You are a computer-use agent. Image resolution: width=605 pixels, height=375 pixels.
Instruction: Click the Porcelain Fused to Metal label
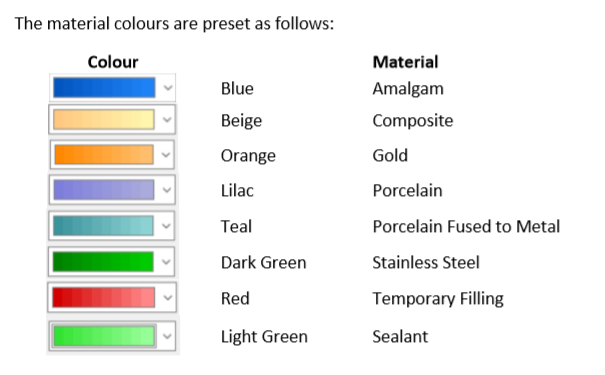pyautogui.click(x=466, y=226)
